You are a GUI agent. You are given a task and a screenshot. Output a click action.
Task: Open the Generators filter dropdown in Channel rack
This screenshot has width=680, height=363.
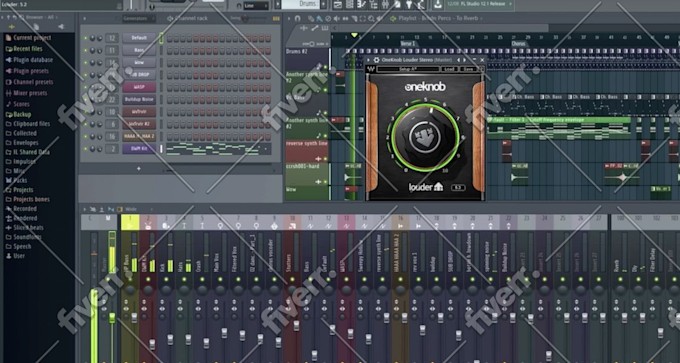[139, 19]
